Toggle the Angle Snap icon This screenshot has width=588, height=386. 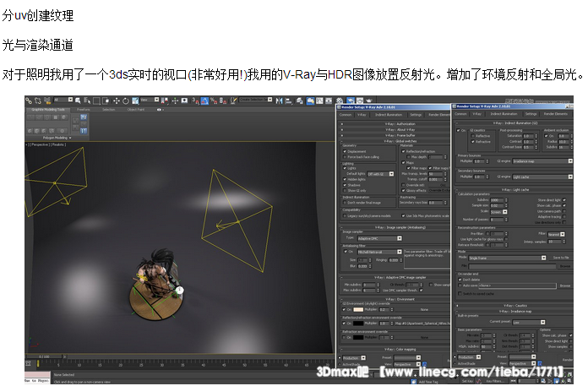click(x=204, y=101)
